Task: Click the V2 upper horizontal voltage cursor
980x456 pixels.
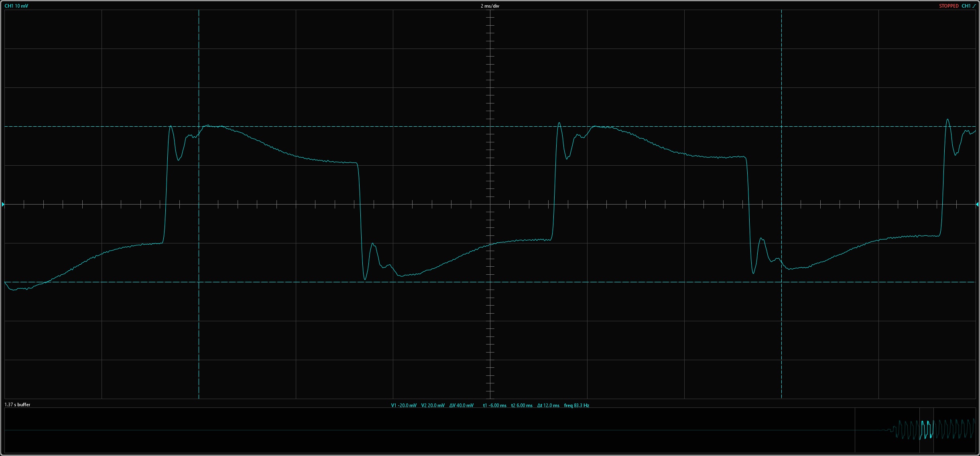Action: (490, 126)
